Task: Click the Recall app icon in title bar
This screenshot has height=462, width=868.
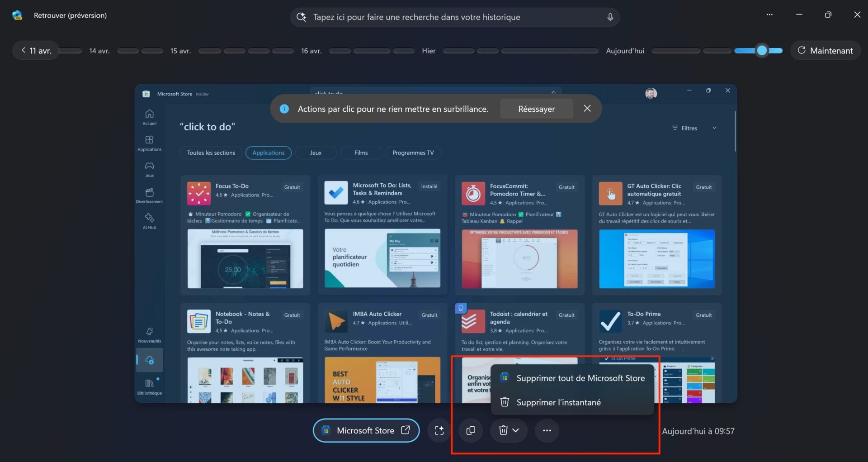Action: [17, 15]
